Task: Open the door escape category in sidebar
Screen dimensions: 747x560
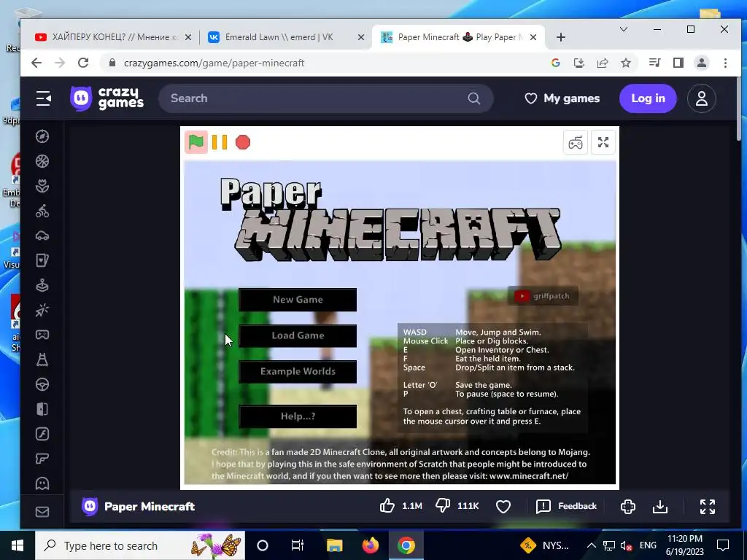Action: (x=42, y=409)
